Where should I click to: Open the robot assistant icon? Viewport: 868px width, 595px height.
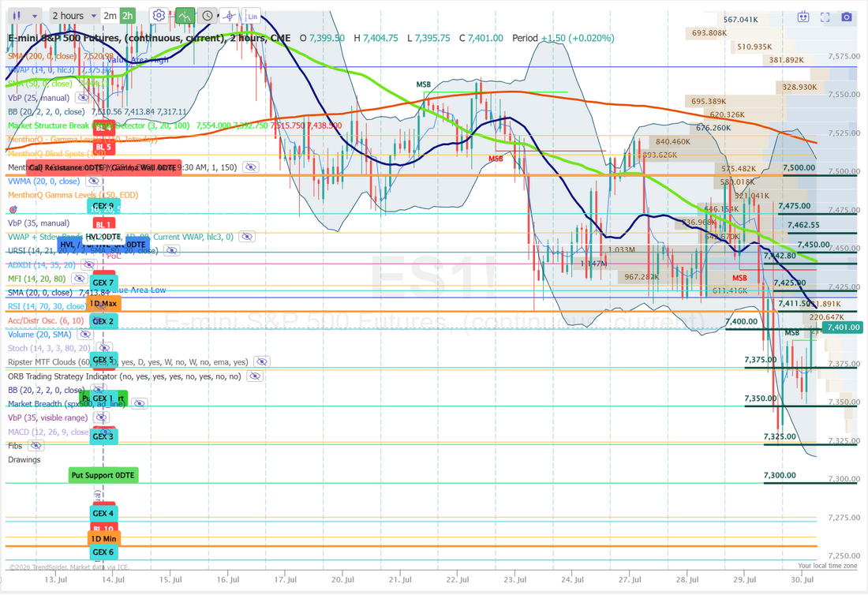(803, 17)
